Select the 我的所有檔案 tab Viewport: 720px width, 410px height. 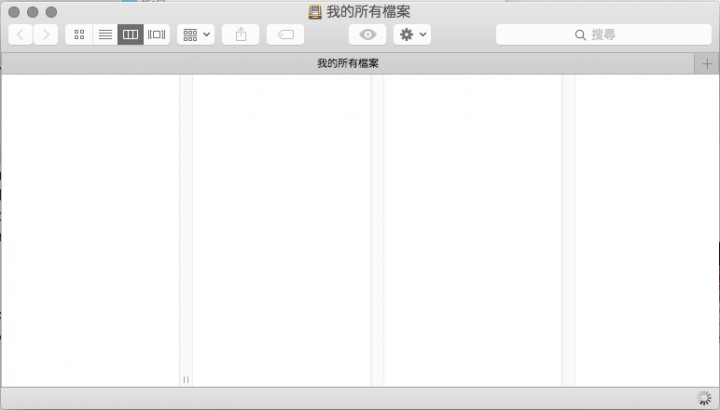pos(348,63)
